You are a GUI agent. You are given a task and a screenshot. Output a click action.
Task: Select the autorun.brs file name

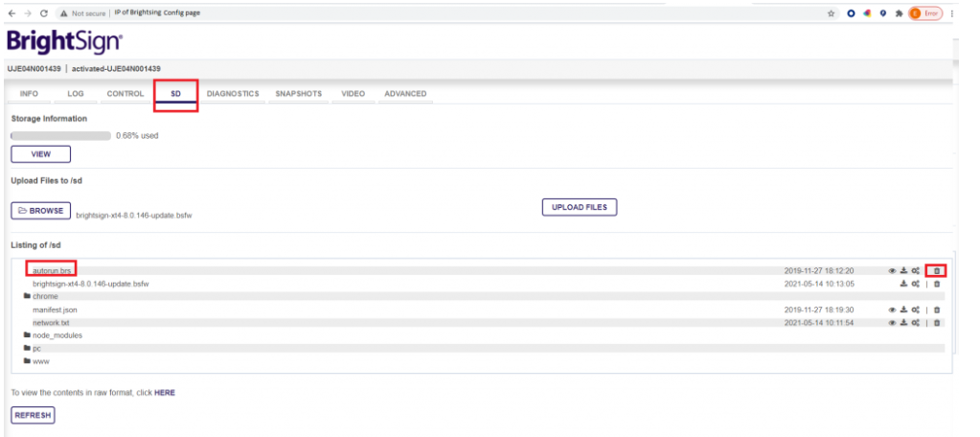tap(51, 270)
